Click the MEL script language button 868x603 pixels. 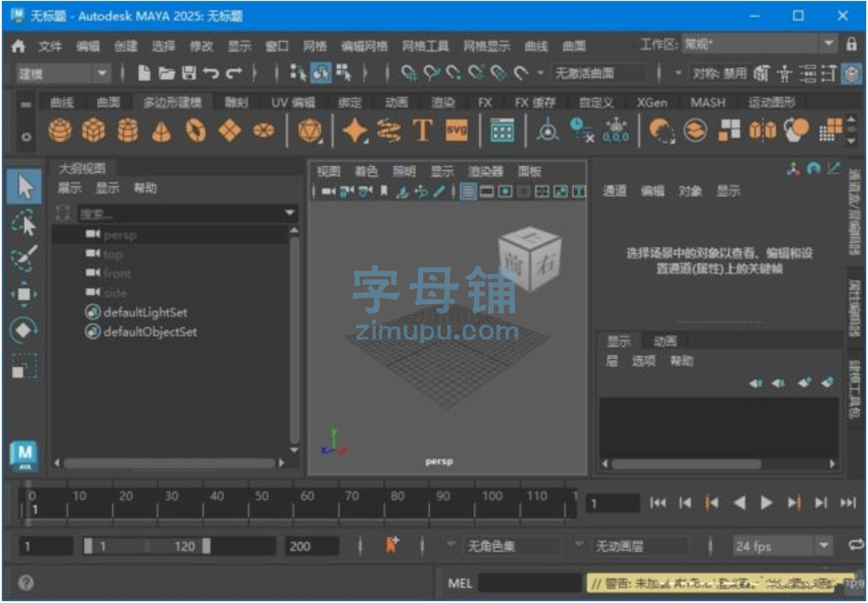[459, 583]
